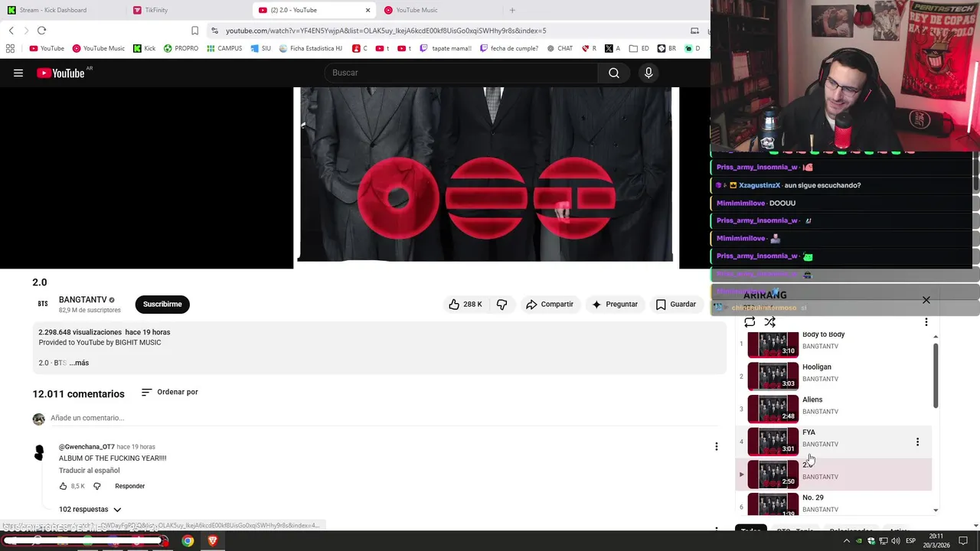
Task: Switch to the TikFinity tab
Action: 188,10
